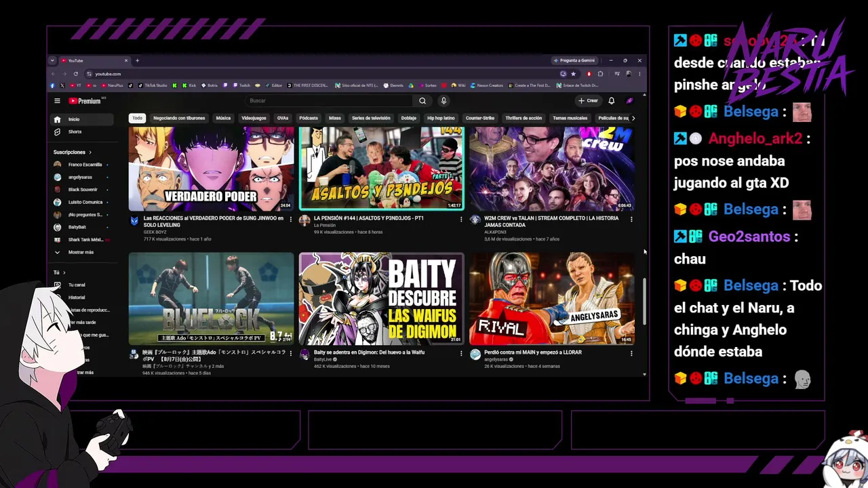Click chat username Geo2santos
Viewport: 868px width, 488px height.
(x=749, y=237)
